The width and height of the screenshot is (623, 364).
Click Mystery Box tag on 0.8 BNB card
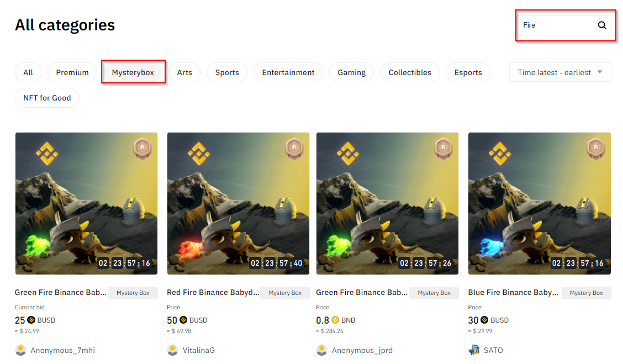click(434, 293)
